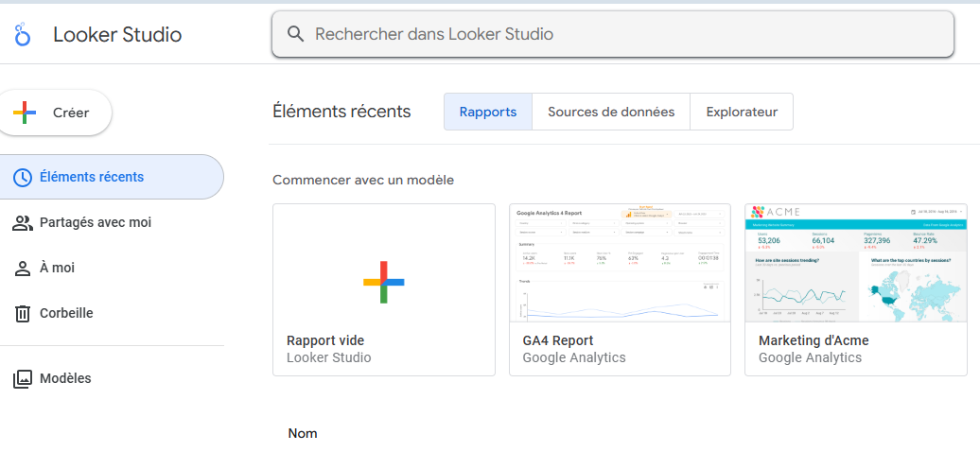Click the gallery icon for Modèles
Screen dimensions: 980x452
pyautogui.click(x=23, y=379)
